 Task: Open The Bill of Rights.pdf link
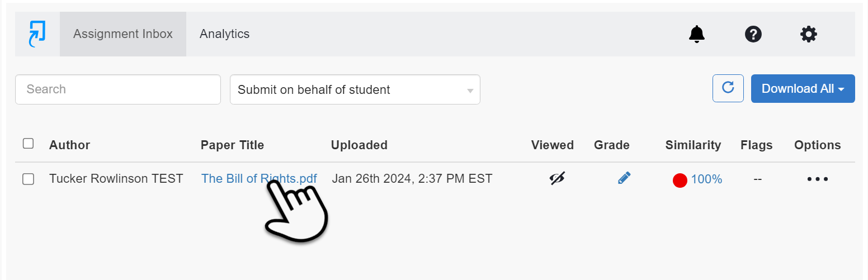(259, 179)
